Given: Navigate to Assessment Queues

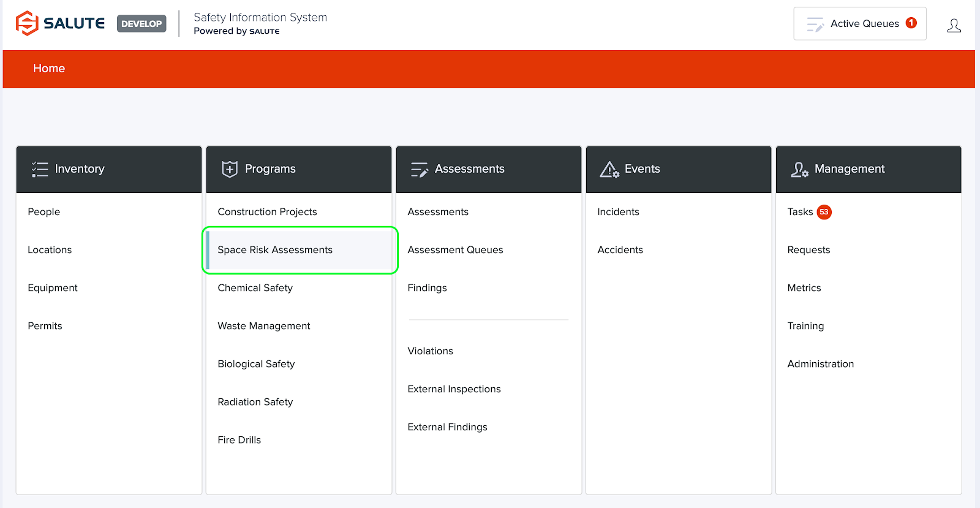Looking at the screenshot, I should 455,250.
